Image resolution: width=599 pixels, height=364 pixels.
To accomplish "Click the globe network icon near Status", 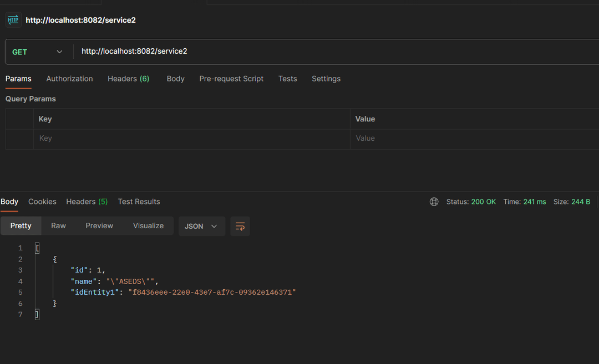I will [434, 202].
